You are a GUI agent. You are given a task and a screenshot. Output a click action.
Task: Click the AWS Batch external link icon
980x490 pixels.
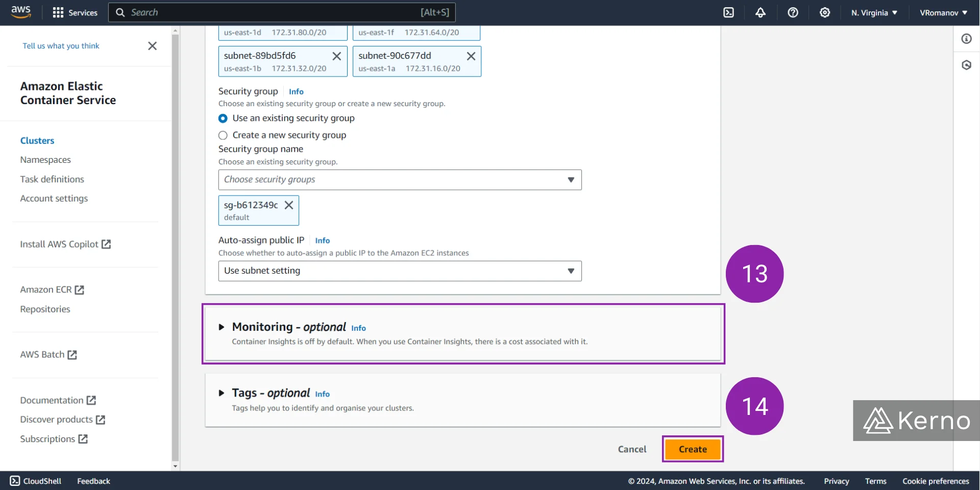[72, 355]
